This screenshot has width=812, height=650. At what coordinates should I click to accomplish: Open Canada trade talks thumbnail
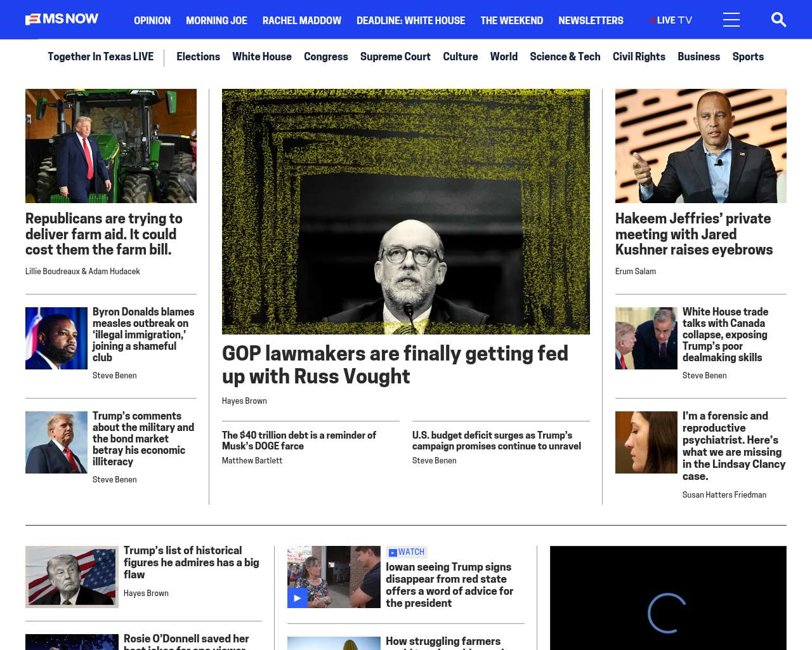[x=646, y=338]
